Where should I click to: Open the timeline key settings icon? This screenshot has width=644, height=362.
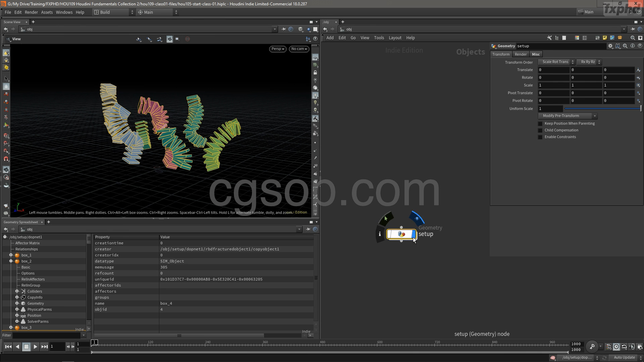click(x=592, y=347)
